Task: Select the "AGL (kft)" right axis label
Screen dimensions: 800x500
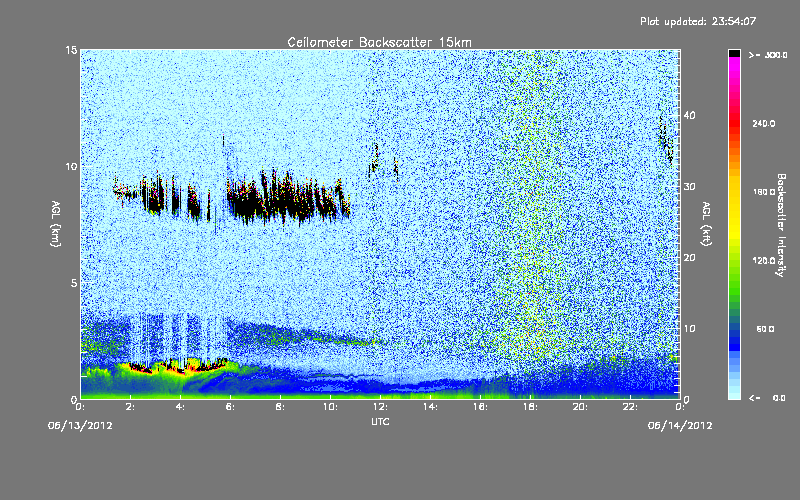Action: click(x=706, y=224)
